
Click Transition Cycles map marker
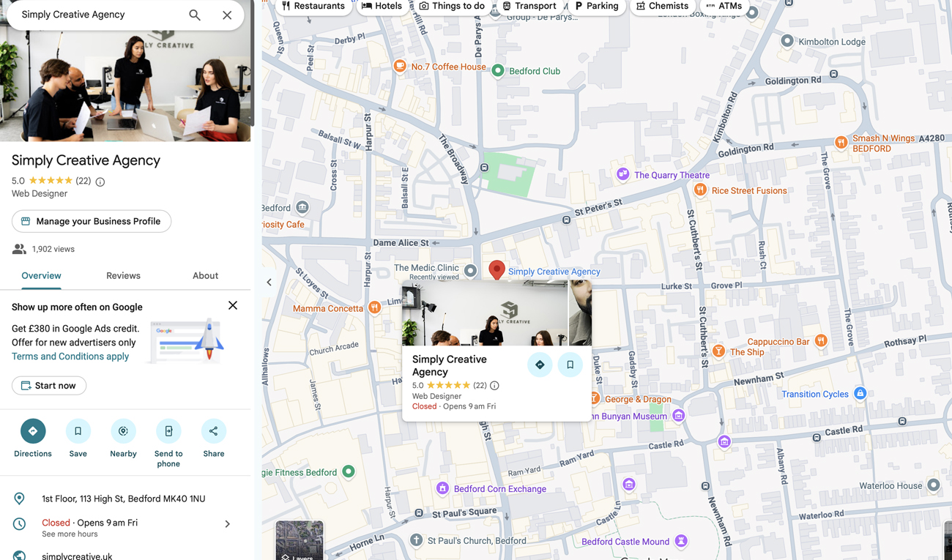pos(860,394)
